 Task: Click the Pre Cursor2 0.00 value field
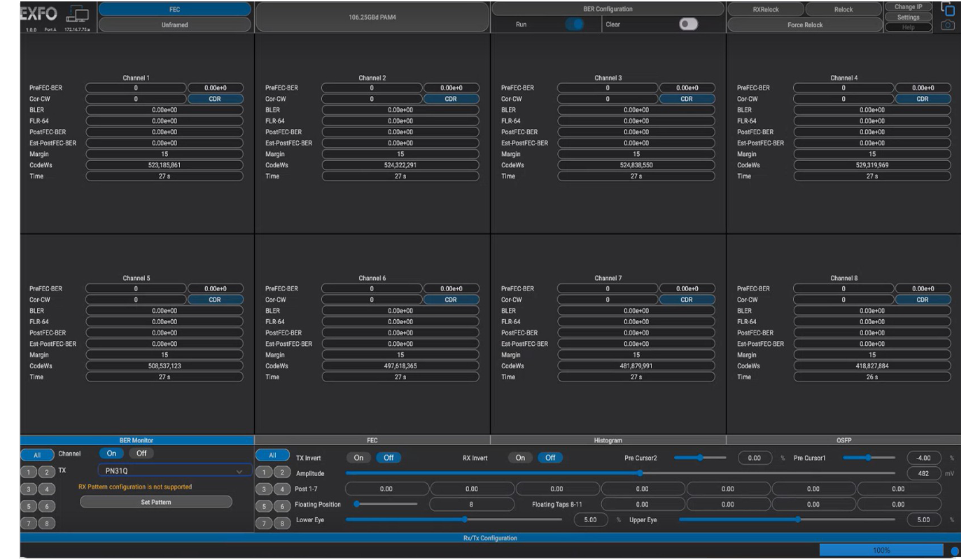click(754, 457)
